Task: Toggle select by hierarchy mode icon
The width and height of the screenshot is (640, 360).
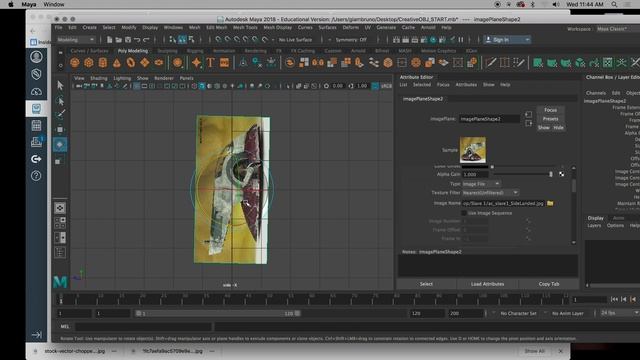Action: [173, 40]
